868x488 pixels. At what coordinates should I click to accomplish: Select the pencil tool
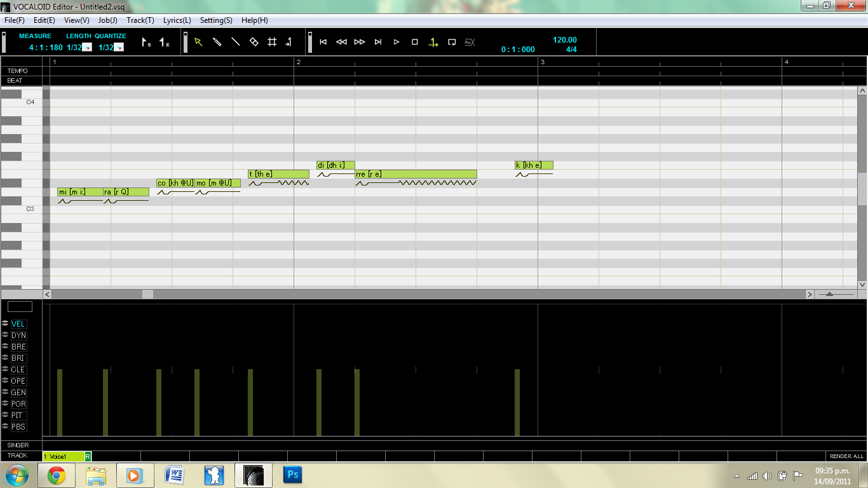[217, 42]
